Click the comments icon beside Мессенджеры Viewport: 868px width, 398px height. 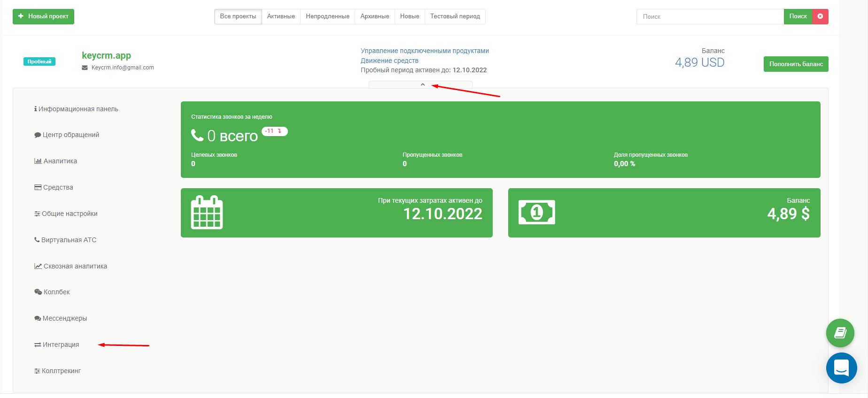click(x=38, y=318)
